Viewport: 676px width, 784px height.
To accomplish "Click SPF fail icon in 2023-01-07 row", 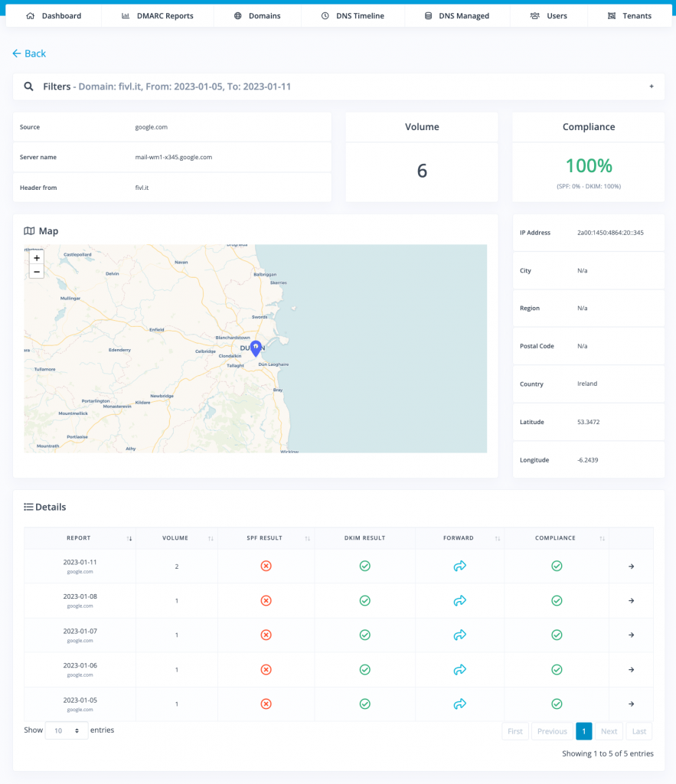I will tap(266, 635).
